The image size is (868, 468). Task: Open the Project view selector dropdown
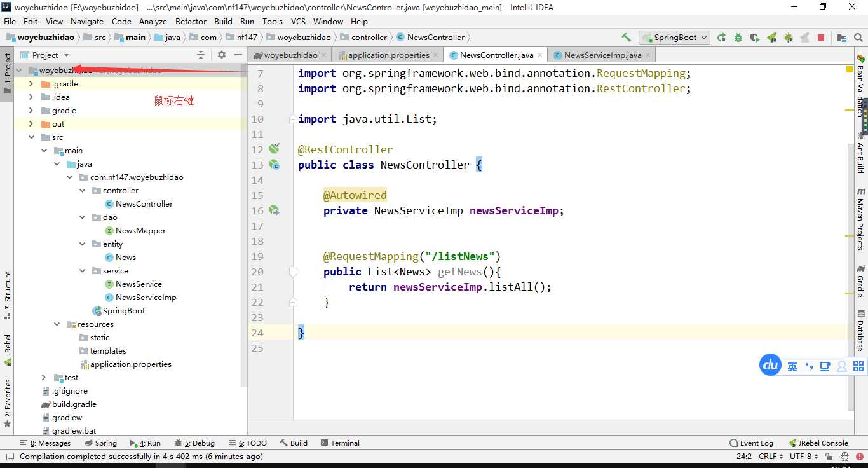44,55
